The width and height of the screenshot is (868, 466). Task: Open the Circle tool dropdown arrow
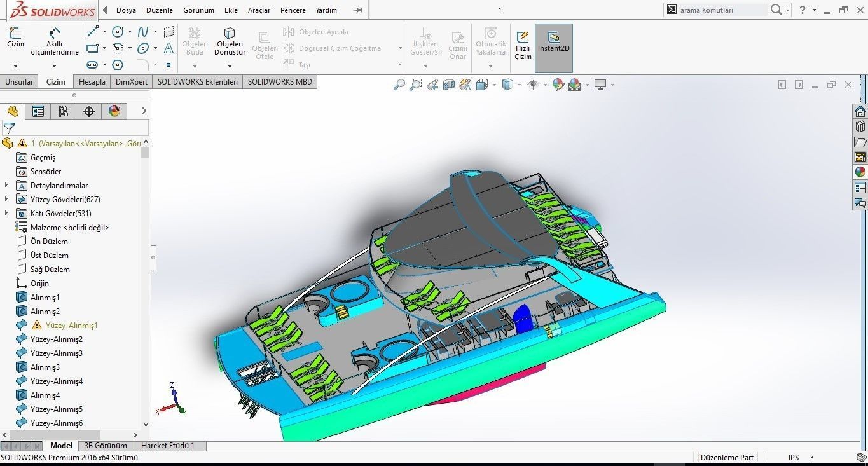point(130,32)
